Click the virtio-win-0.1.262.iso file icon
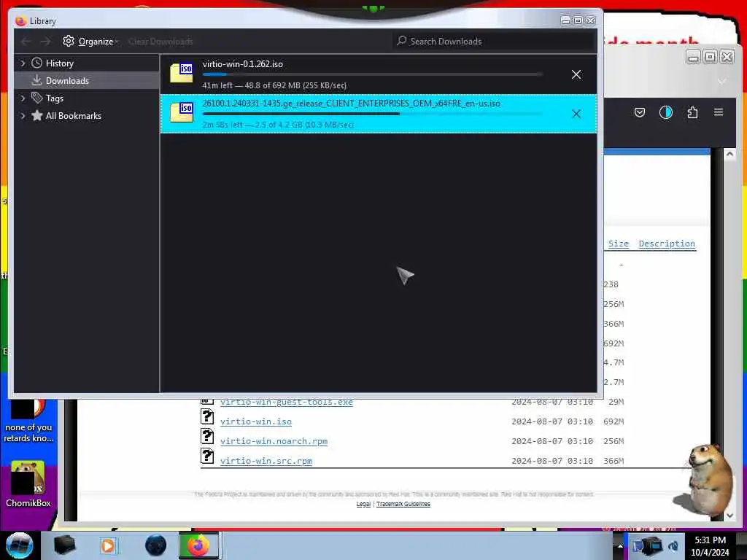The width and height of the screenshot is (747, 560). coord(182,73)
